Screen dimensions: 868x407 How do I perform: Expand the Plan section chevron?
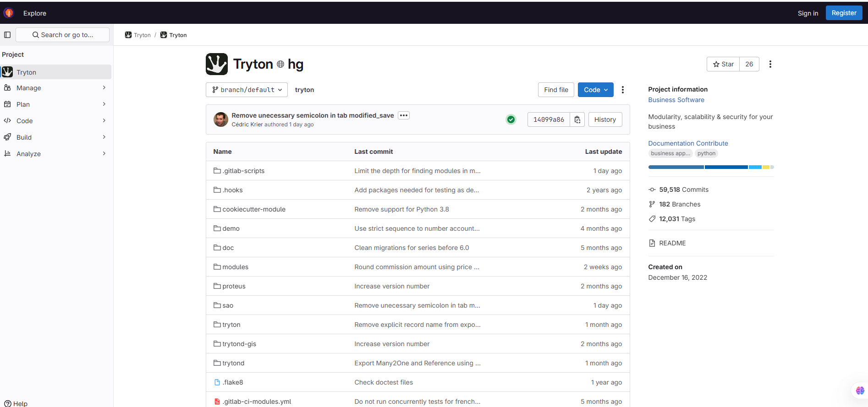[104, 104]
